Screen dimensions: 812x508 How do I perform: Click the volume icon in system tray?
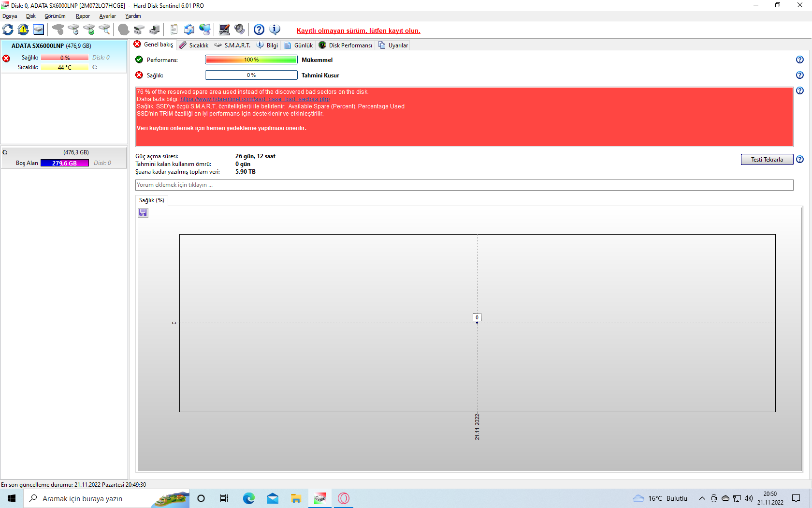click(749, 498)
